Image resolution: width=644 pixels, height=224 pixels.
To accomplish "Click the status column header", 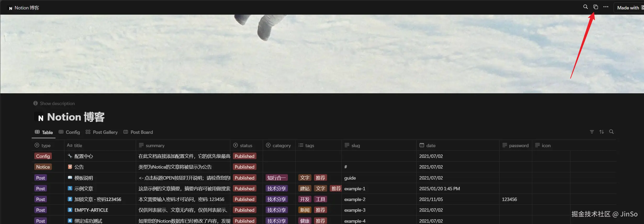I will click(247, 145).
